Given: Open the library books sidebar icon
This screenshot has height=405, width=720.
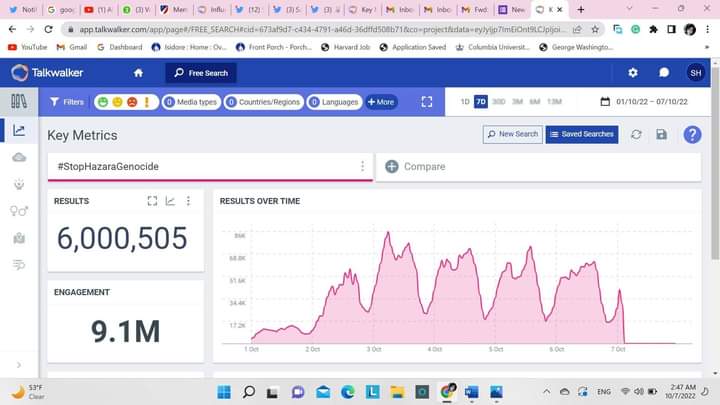Looking at the screenshot, I should [x=19, y=101].
